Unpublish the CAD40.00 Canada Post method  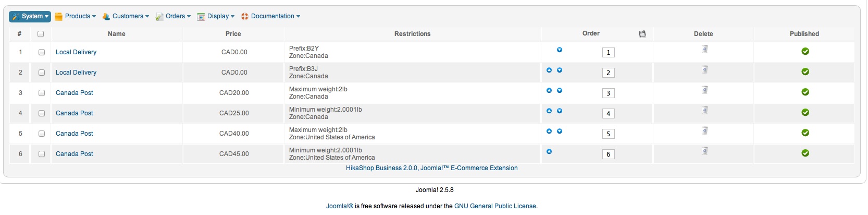805,133
